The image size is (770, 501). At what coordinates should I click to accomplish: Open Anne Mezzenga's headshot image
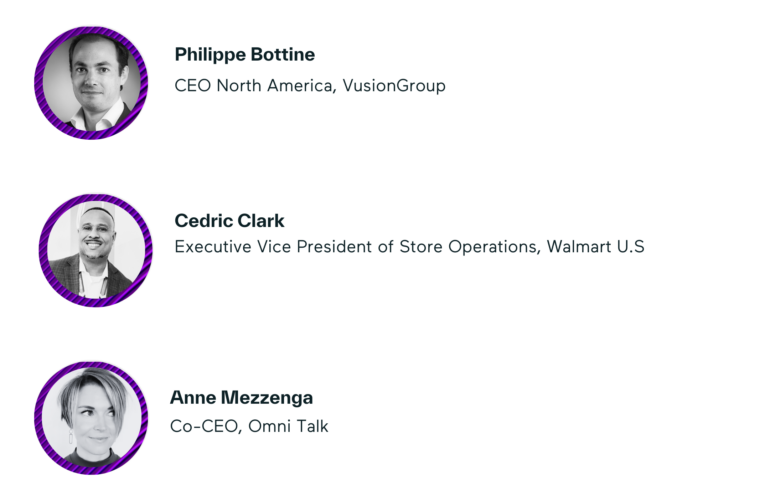(x=91, y=418)
